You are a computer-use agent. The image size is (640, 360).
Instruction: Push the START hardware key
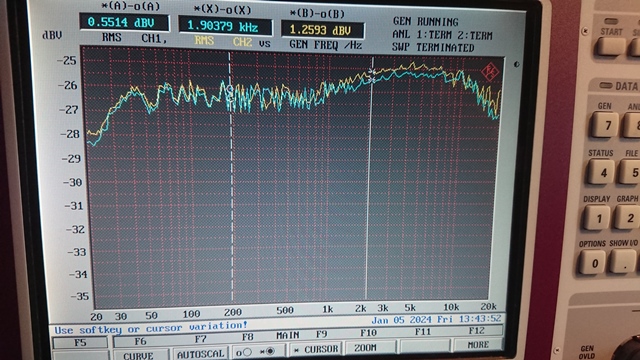(x=611, y=47)
